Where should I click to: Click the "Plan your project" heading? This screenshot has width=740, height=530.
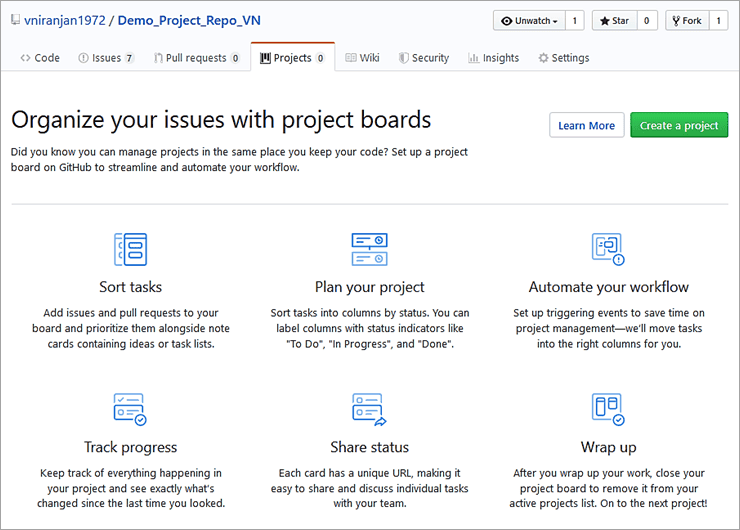click(x=370, y=287)
